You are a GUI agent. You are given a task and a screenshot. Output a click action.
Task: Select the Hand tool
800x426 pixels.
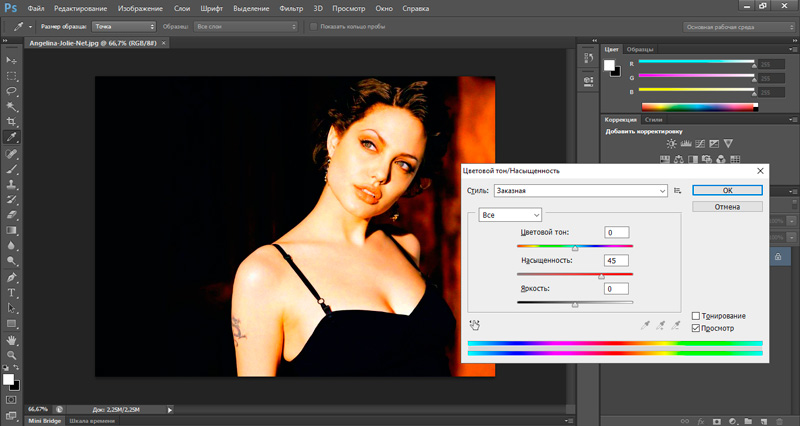[12, 339]
